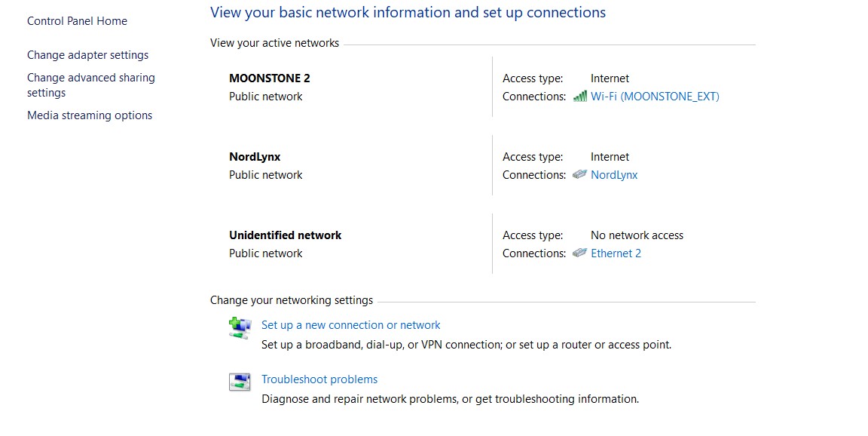Click the Wi-Fi signal strength bars icon
Viewport: 868px width, 436px height.
(579, 97)
